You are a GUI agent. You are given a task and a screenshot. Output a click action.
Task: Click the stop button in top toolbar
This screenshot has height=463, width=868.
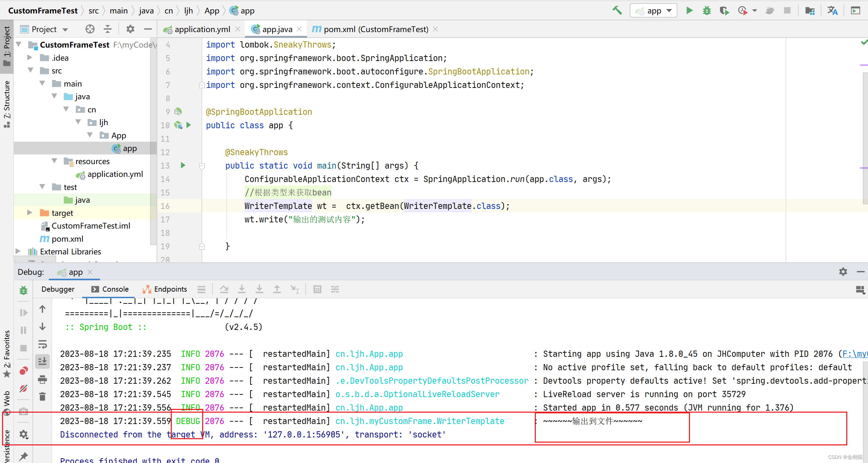[x=787, y=11]
